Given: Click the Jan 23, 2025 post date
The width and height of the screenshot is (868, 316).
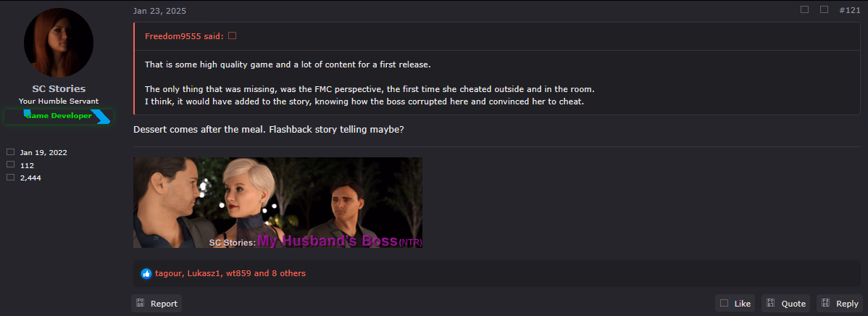Looking at the screenshot, I should click(159, 11).
